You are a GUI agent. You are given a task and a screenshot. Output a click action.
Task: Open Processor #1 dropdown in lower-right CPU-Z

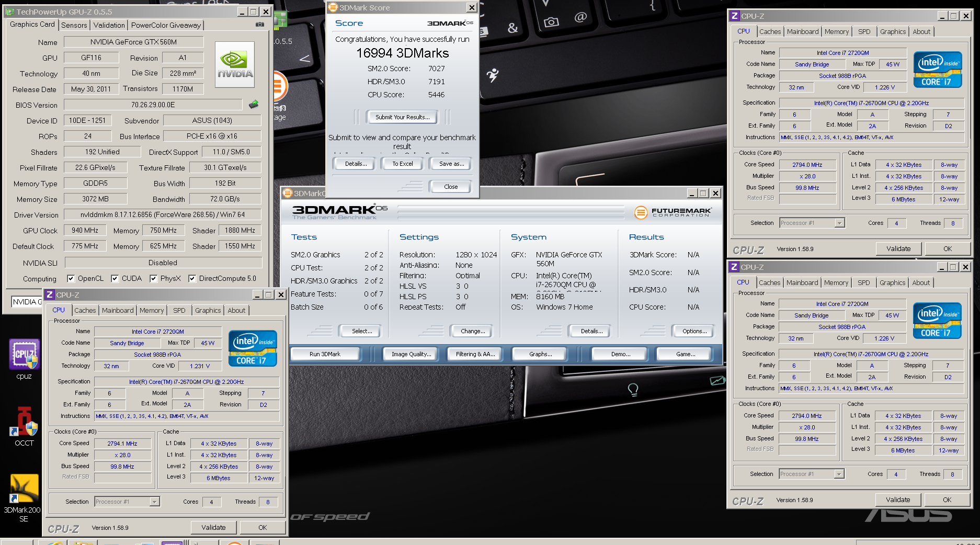tap(812, 474)
